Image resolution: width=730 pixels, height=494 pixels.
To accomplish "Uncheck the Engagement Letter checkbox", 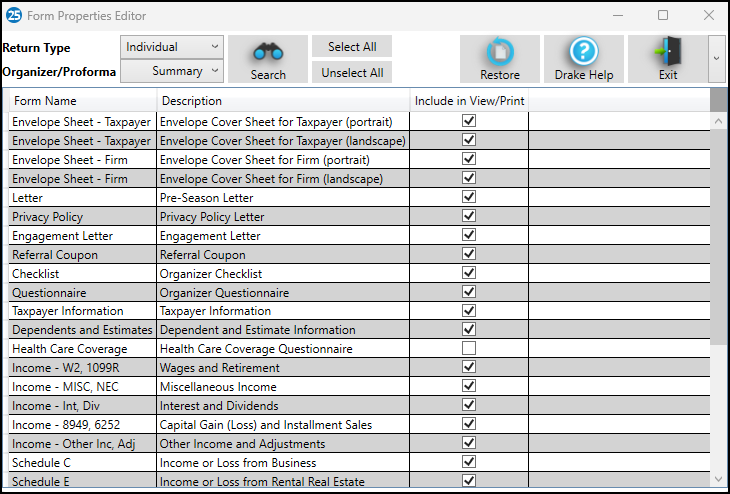I will click(x=469, y=235).
